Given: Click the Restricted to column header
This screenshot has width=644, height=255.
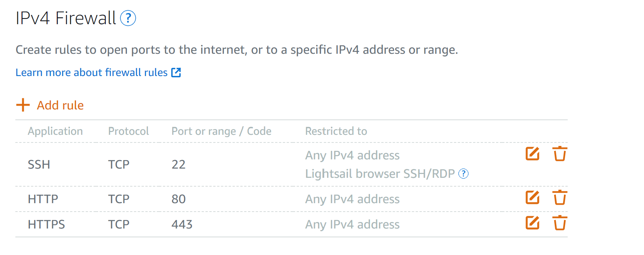Looking at the screenshot, I should tap(336, 131).
